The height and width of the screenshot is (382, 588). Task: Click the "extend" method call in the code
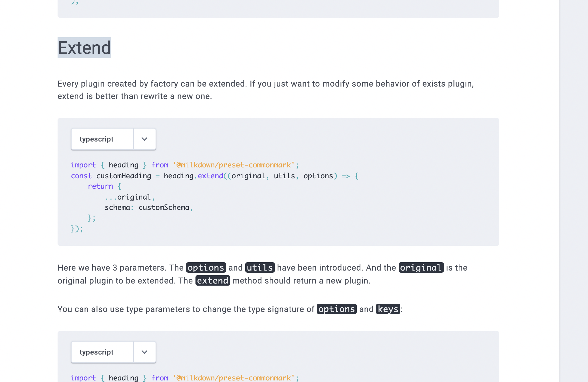[x=211, y=176]
